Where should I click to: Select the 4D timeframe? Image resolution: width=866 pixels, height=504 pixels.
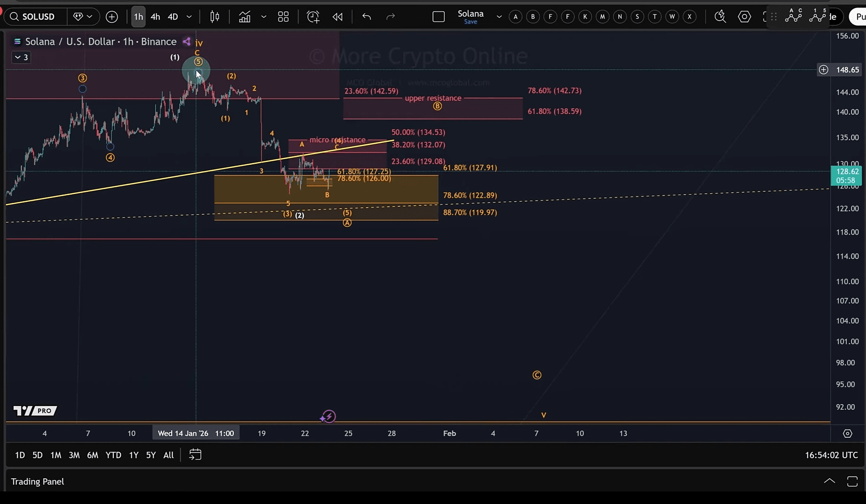coord(173,17)
